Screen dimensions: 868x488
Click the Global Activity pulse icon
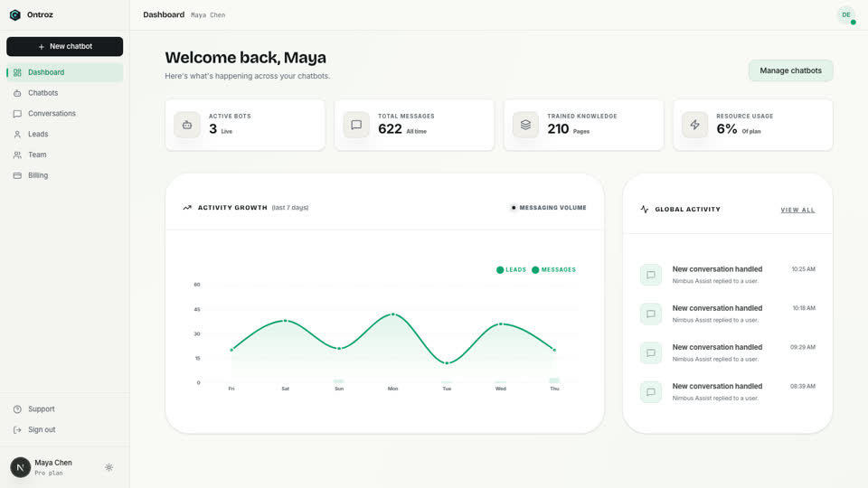click(x=645, y=209)
